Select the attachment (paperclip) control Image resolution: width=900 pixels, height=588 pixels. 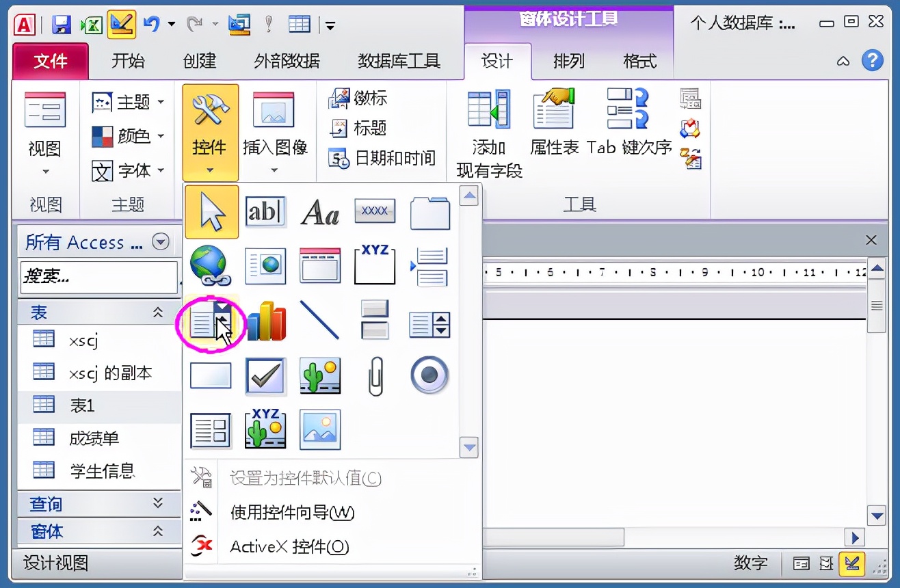(x=375, y=375)
